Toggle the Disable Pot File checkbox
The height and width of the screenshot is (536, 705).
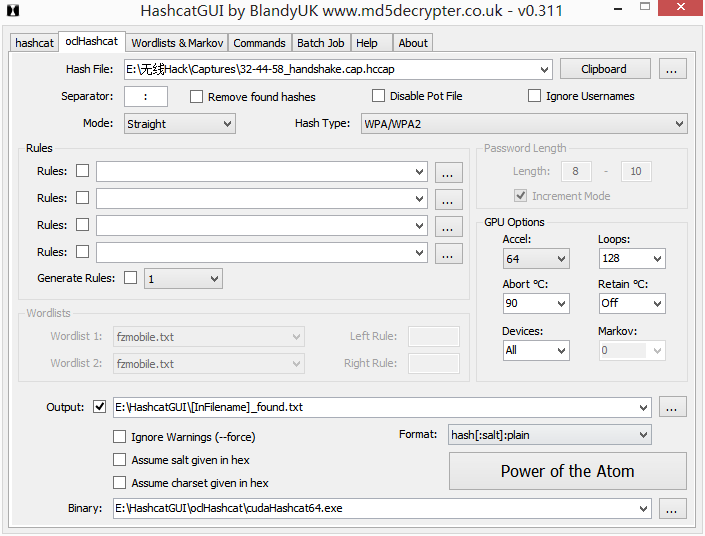point(379,96)
